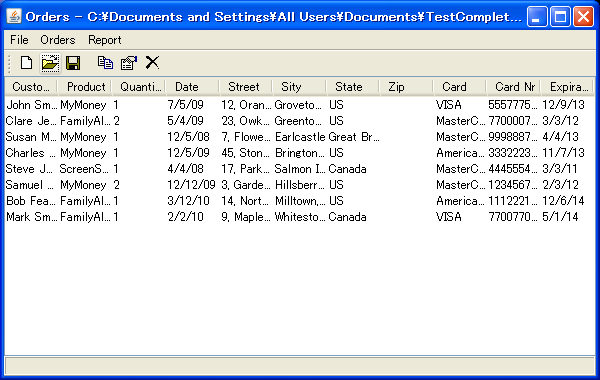Image resolution: width=600 pixels, height=380 pixels.
Task: Click the Date column header
Action: click(x=192, y=87)
